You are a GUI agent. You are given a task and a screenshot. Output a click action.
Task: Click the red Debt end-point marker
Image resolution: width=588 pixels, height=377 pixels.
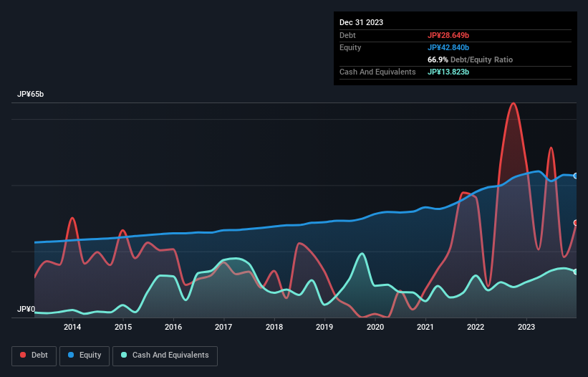tap(576, 223)
